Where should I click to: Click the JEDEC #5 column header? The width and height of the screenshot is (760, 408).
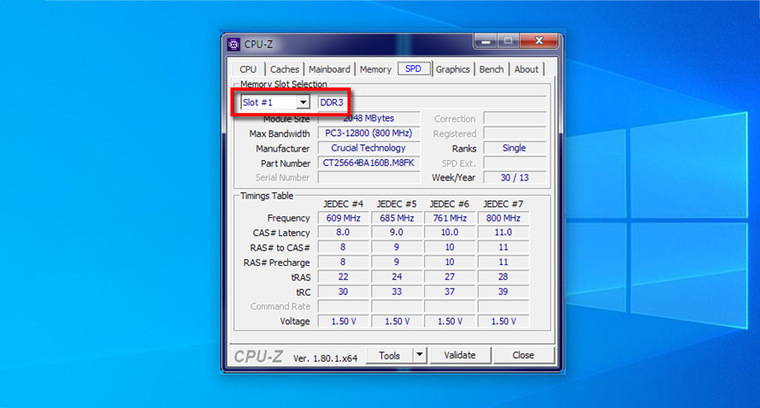tap(396, 204)
